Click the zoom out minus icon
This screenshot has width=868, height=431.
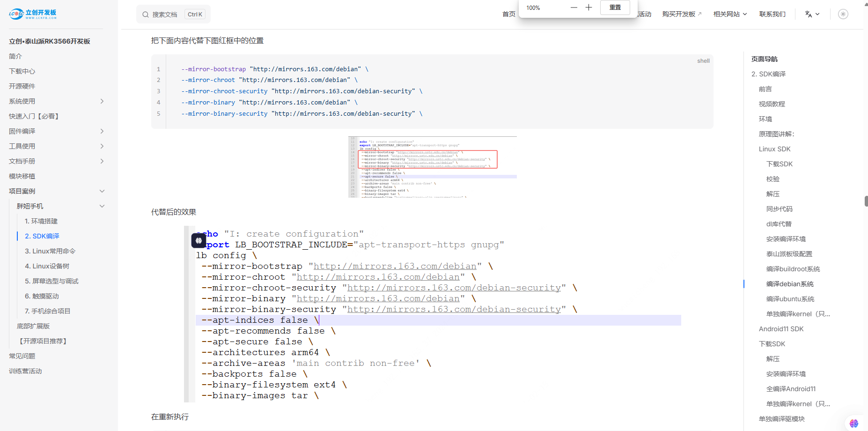pyautogui.click(x=574, y=7)
